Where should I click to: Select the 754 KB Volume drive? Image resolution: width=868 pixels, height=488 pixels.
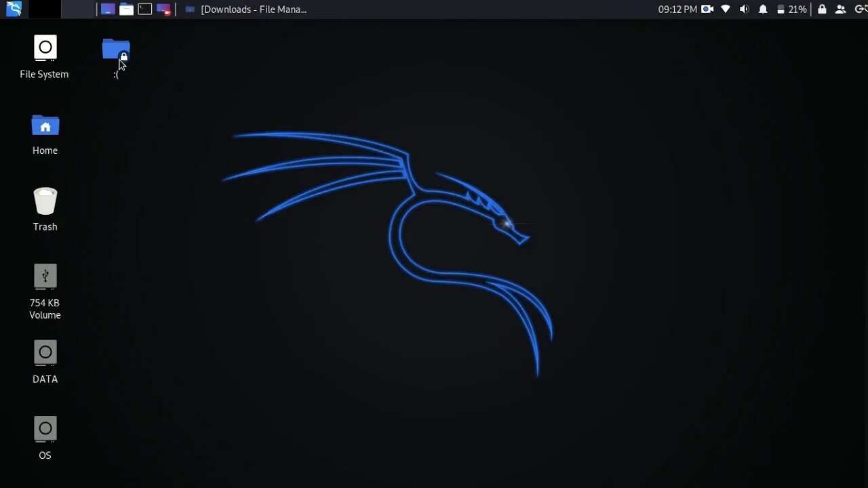(45, 291)
